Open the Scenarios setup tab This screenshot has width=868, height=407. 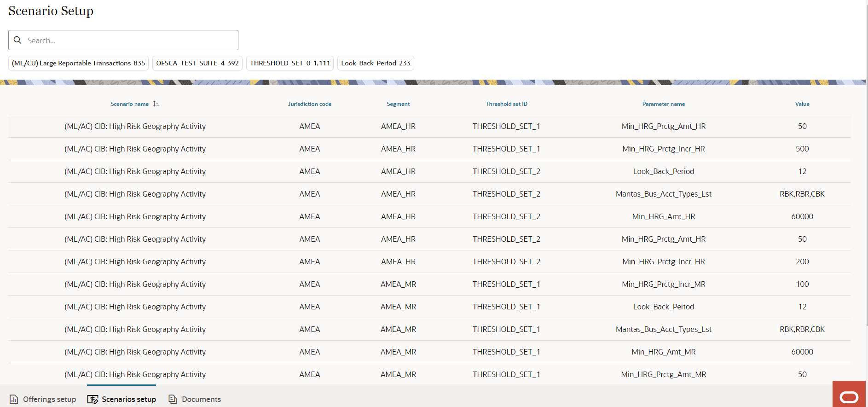click(122, 399)
